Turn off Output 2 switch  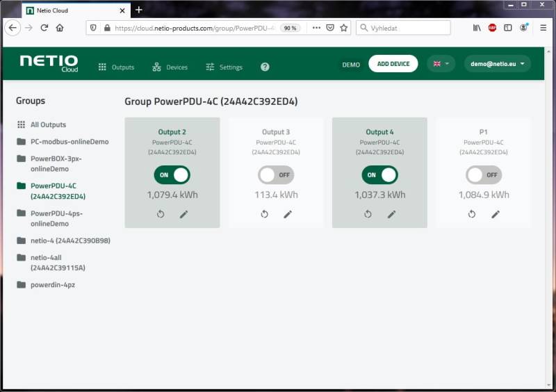(172, 174)
